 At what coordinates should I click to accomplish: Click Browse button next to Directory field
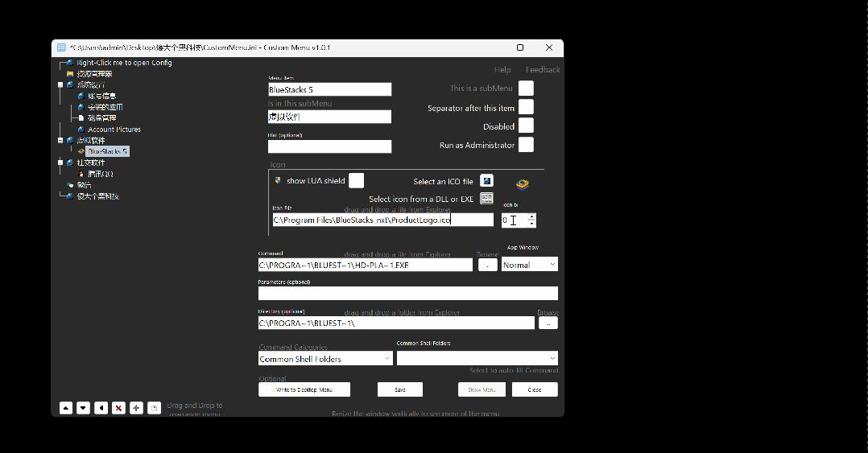coord(548,323)
